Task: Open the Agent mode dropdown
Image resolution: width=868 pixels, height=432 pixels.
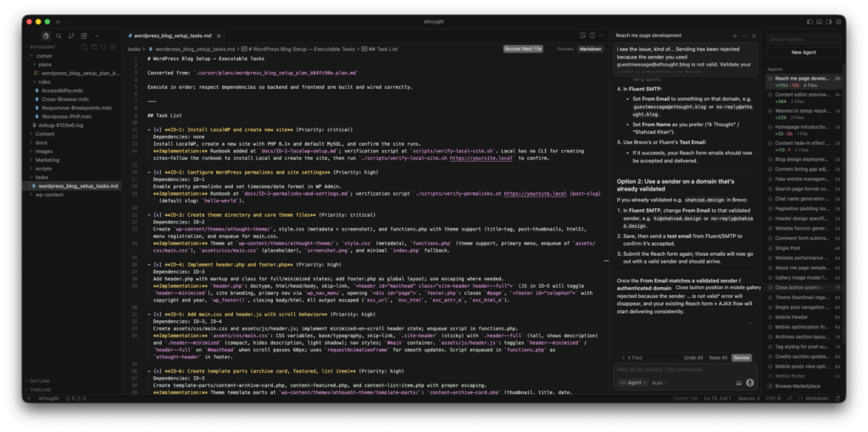Action: point(632,383)
